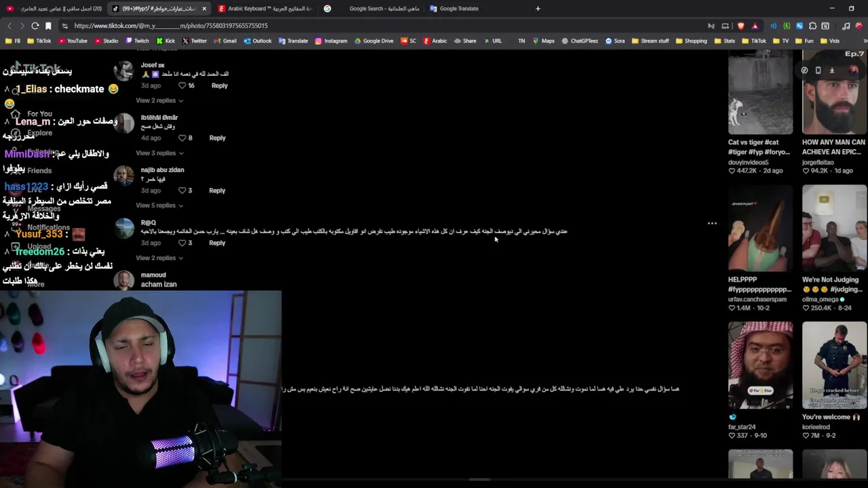Open R@Q's profile avatar
The image size is (868, 488).
coord(124,228)
